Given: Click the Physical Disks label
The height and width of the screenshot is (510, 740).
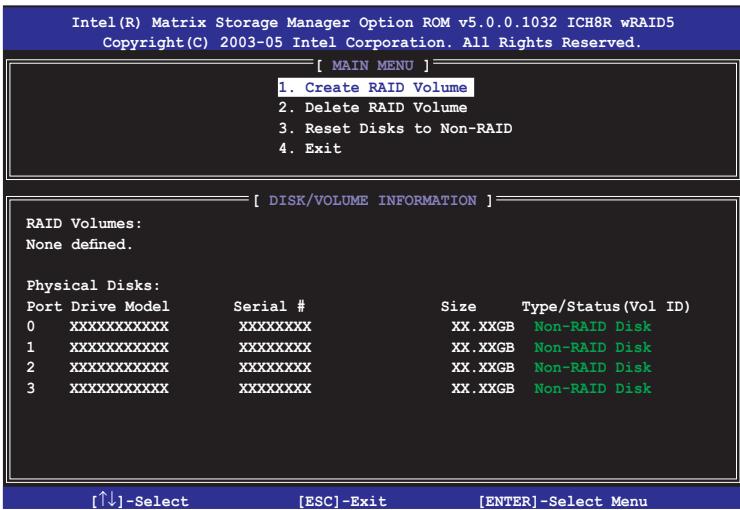Looking at the screenshot, I should (x=93, y=285).
